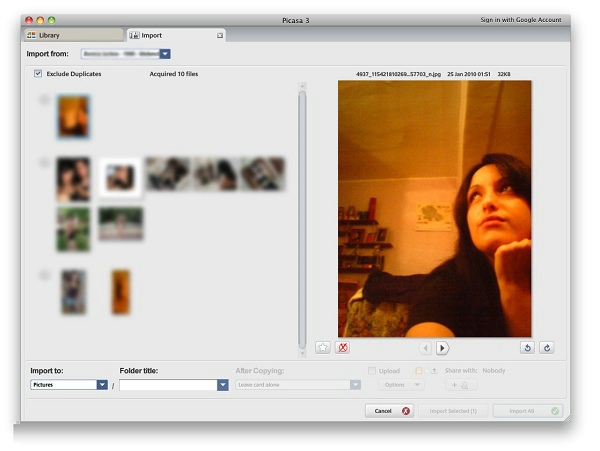Click the red X exclude icon
Screen dimensions: 600x451
(x=343, y=348)
